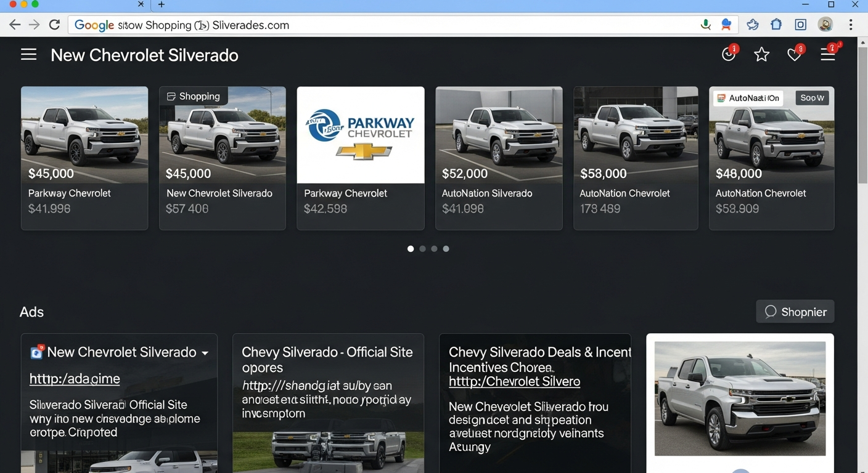Open the http:/Chevrolet Silvero link
The image size is (868, 473).
tap(514, 381)
